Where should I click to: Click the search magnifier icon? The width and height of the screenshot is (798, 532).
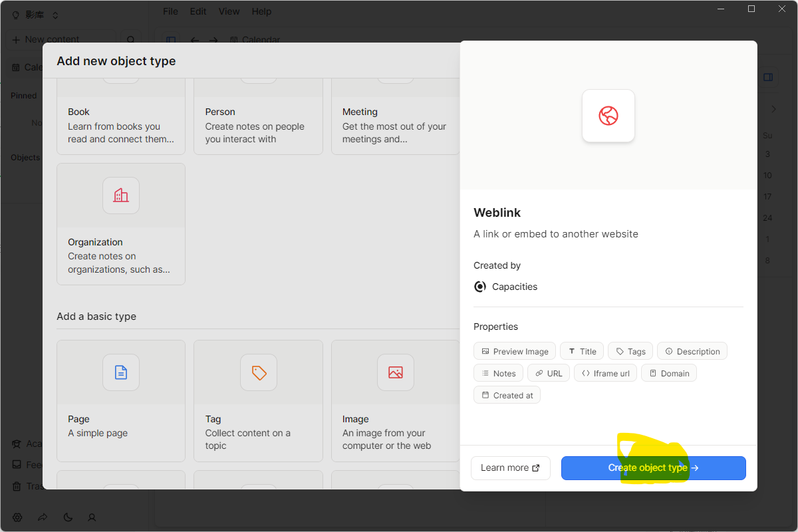pos(131,40)
